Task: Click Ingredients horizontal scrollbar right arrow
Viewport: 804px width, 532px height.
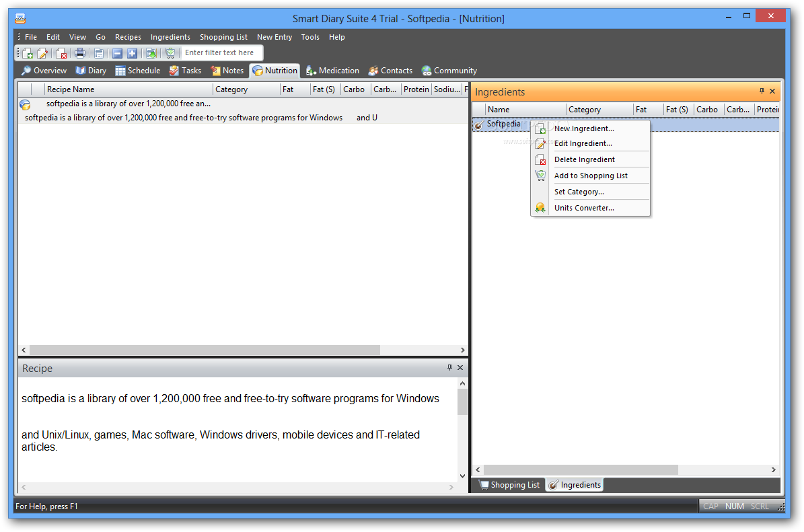Action: point(773,469)
